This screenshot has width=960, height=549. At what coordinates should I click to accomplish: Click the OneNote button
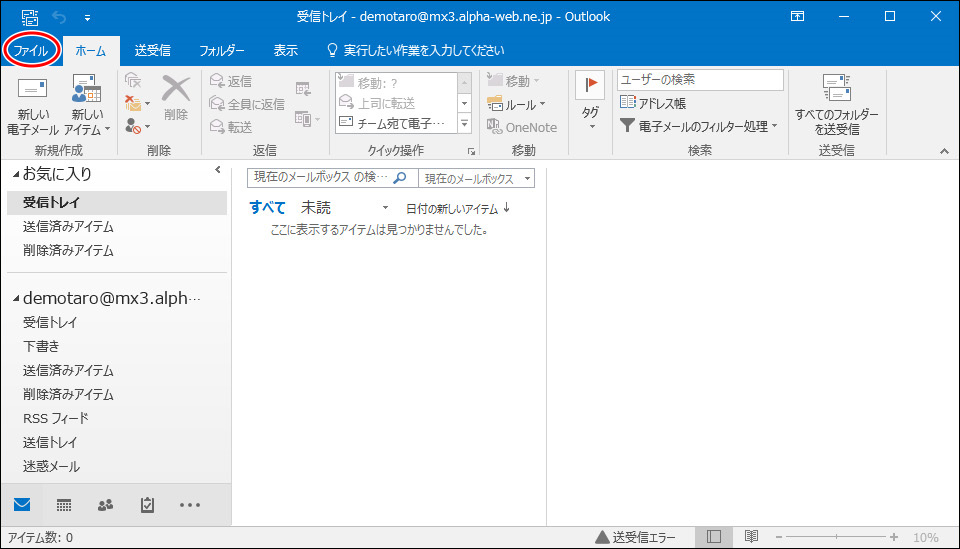522,127
